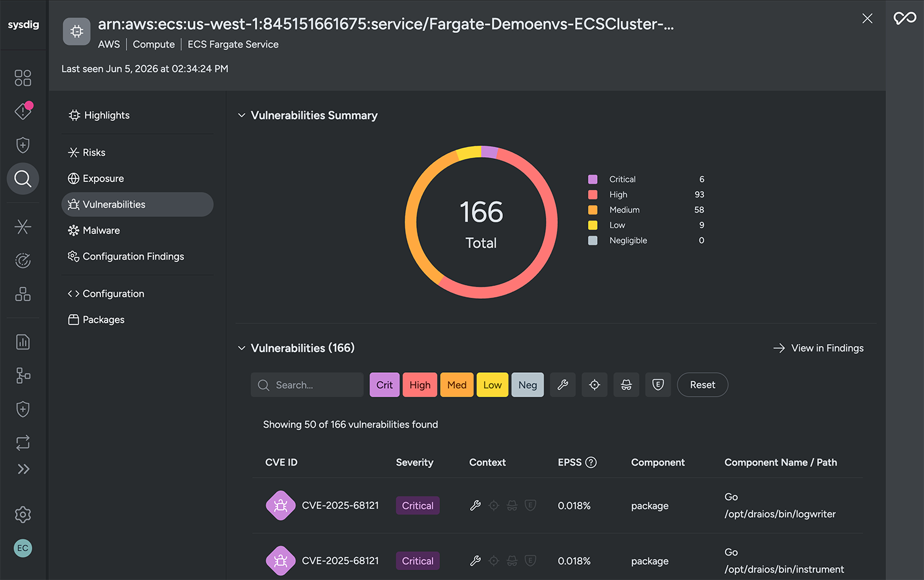Click the infinity loop icon top right
Screen dimensions: 924x580
[x=905, y=18]
